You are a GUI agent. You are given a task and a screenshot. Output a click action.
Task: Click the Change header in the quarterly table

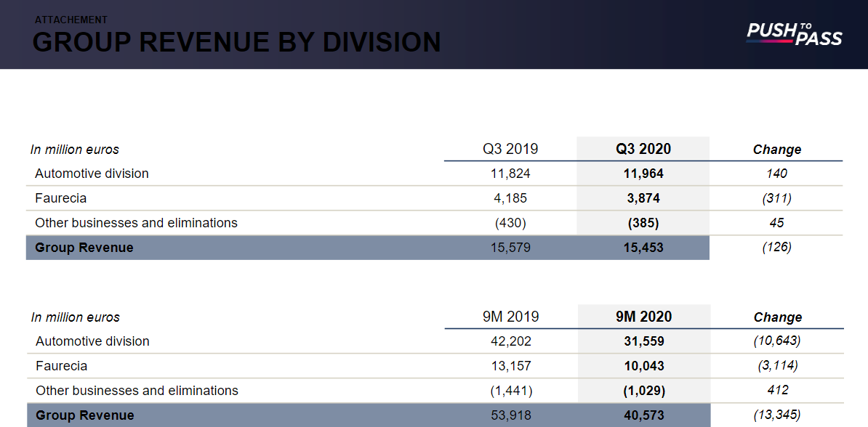pyautogui.click(x=776, y=150)
